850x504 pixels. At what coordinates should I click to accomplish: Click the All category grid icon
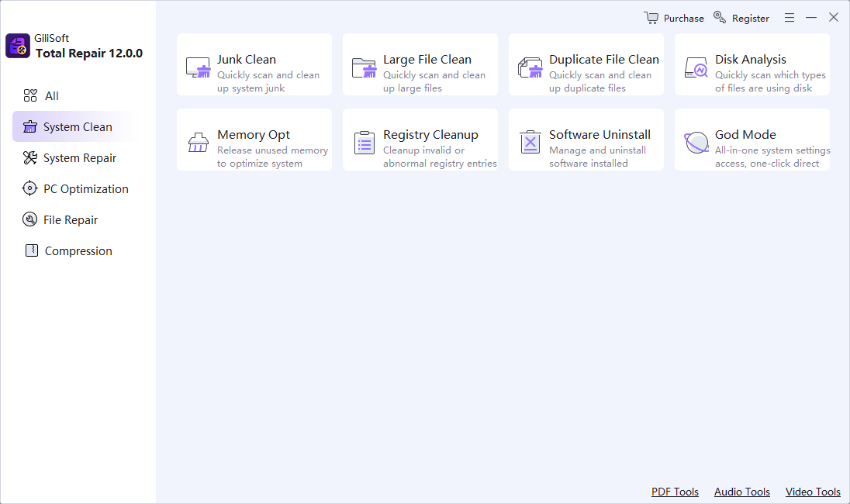[x=30, y=96]
